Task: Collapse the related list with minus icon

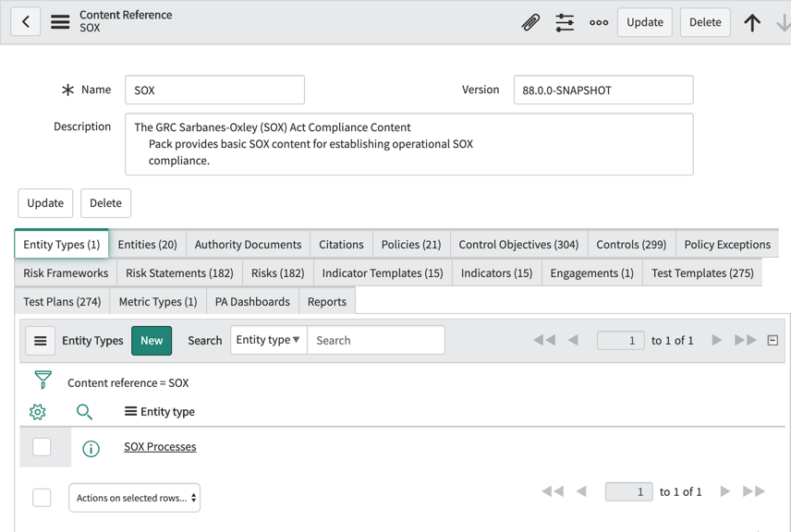Action: 773,341
